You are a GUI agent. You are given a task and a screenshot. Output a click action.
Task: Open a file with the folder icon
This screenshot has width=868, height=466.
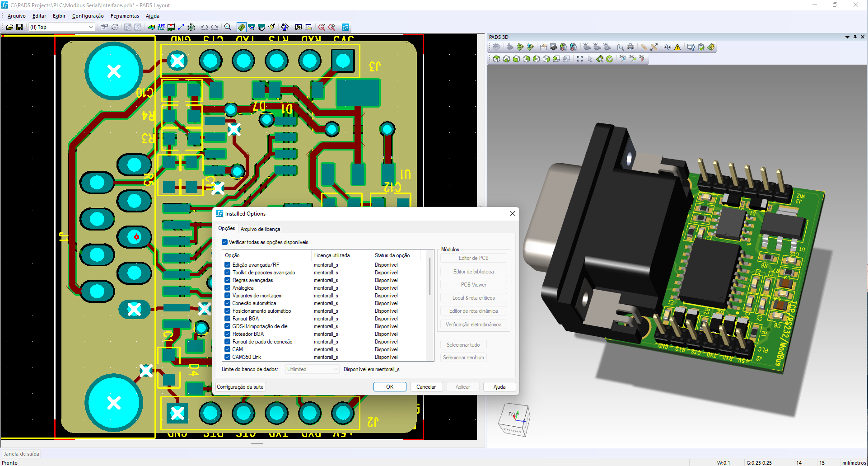pos(9,27)
